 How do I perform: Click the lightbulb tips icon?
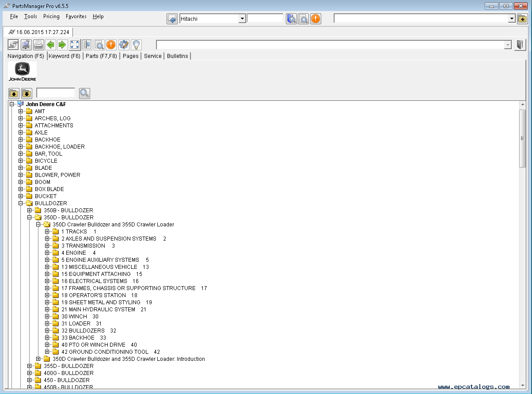[x=136, y=45]
